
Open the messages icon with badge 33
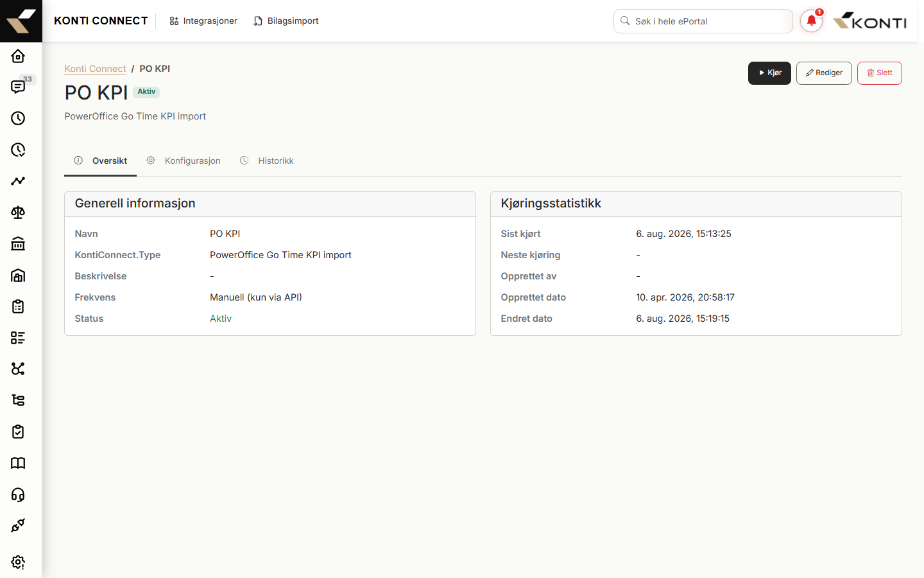coord(18,87)
